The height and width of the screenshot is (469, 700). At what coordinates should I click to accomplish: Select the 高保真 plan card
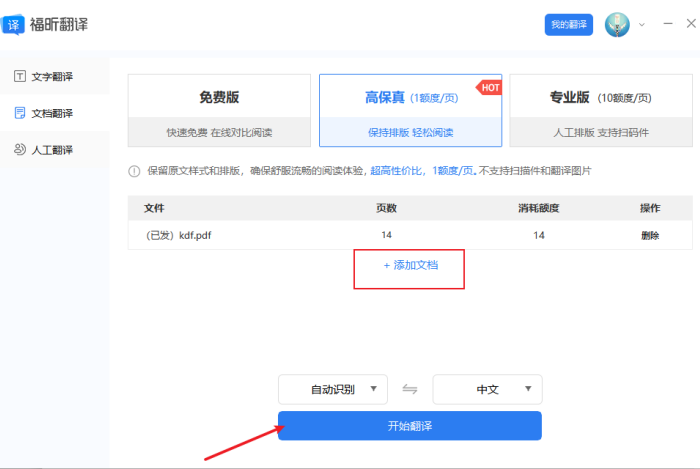coord(410,110)
